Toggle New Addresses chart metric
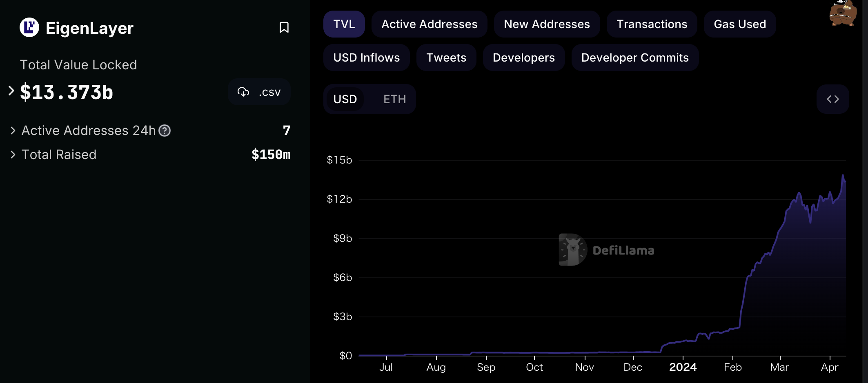Screen dimensions: 868x383 coord(547,24)
